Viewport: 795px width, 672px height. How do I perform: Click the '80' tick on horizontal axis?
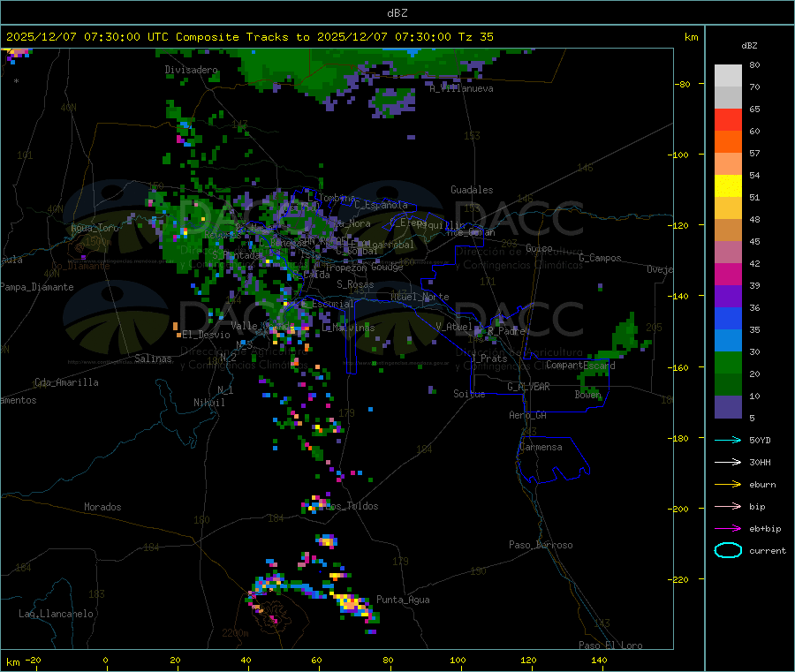coord(388,661)
